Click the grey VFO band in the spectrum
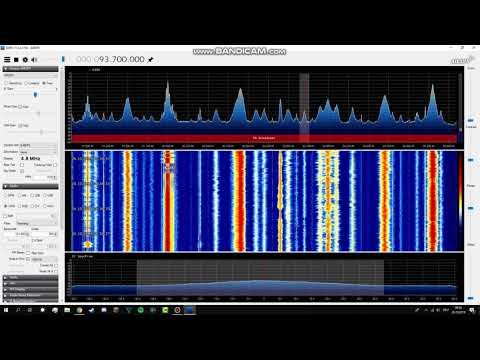This screenshot has width=480, height=360. pos(304,108)
